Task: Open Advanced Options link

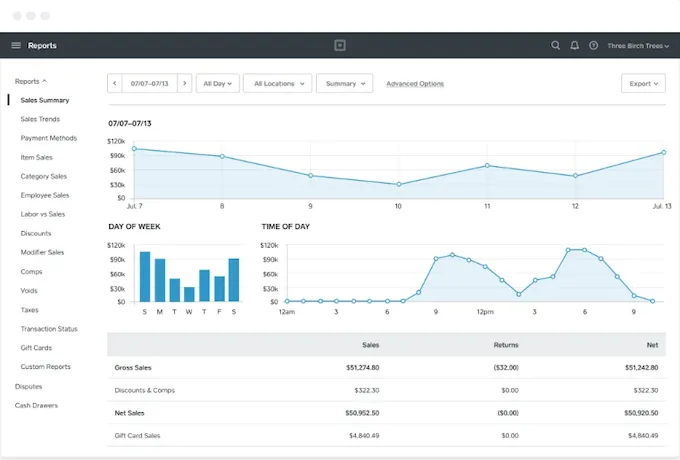Action: tap(415, 84)
